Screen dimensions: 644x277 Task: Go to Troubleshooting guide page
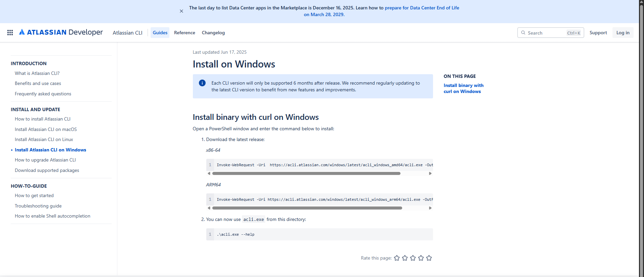point(38,206)
